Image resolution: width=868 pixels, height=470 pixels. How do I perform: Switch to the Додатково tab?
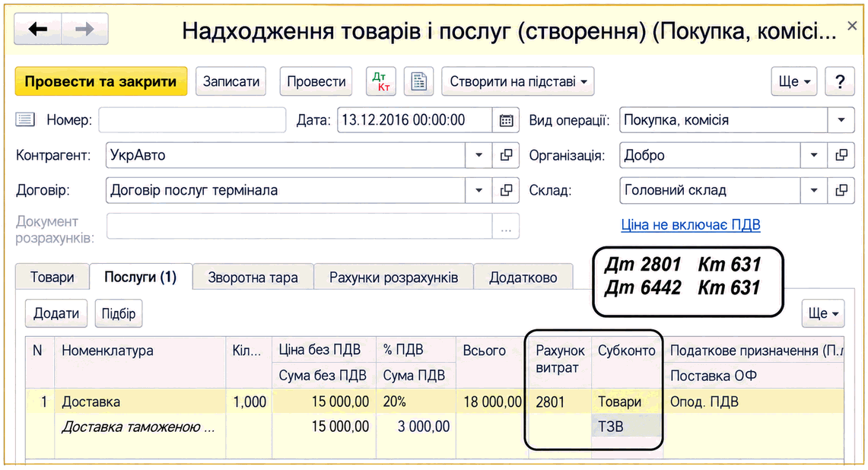pyautogui.click(x=523, y=277)
